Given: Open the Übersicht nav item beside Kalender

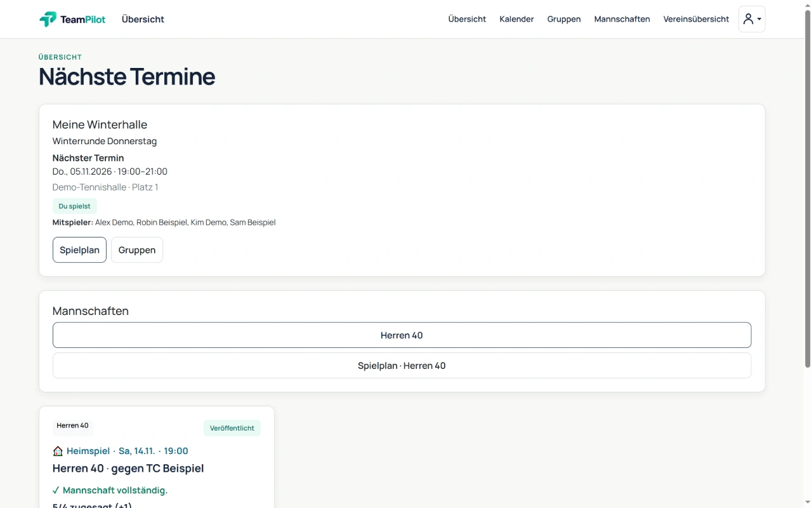Looking at the screenshot, I should pyautogui.click(x=467, y=19).
